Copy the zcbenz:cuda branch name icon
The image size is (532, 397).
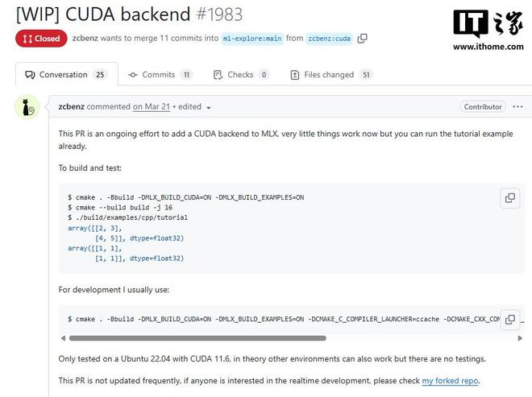point(363,38)
